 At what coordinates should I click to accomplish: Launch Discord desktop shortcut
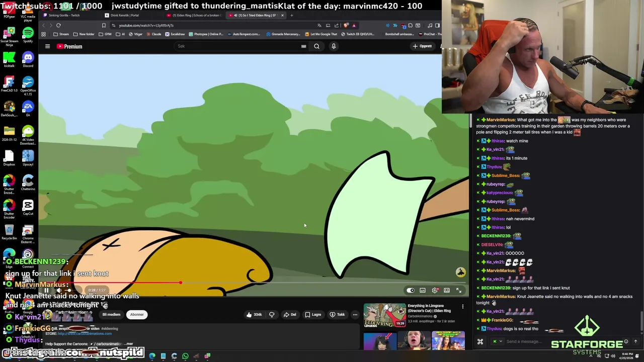[x=28, y=60]
